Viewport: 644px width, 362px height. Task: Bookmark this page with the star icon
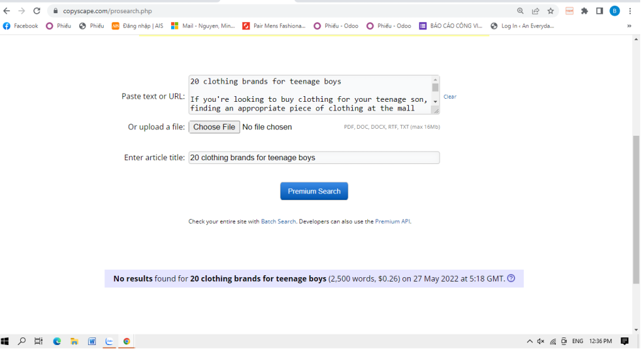[x=550, y=11]
